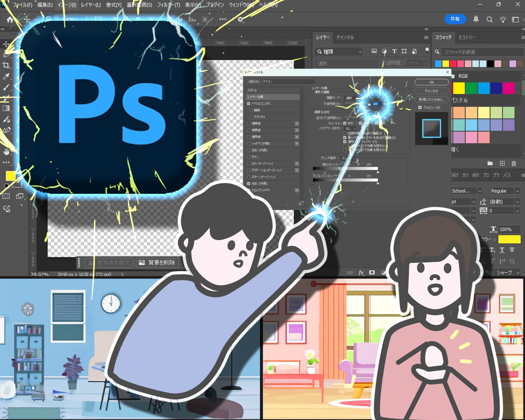This screenshot has width=525, height=420.
Task: Link layers icon in Layers panel
Action: (x=350, y=272)
